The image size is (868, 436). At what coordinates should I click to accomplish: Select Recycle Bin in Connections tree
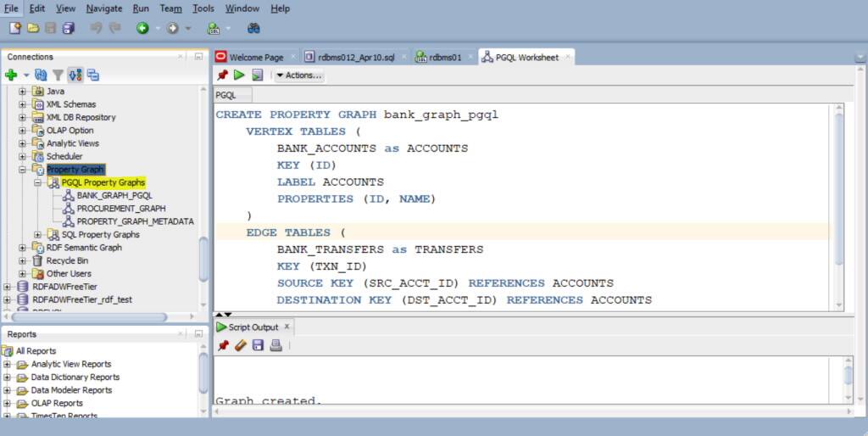pyautogui.click(x=67, y=260)
